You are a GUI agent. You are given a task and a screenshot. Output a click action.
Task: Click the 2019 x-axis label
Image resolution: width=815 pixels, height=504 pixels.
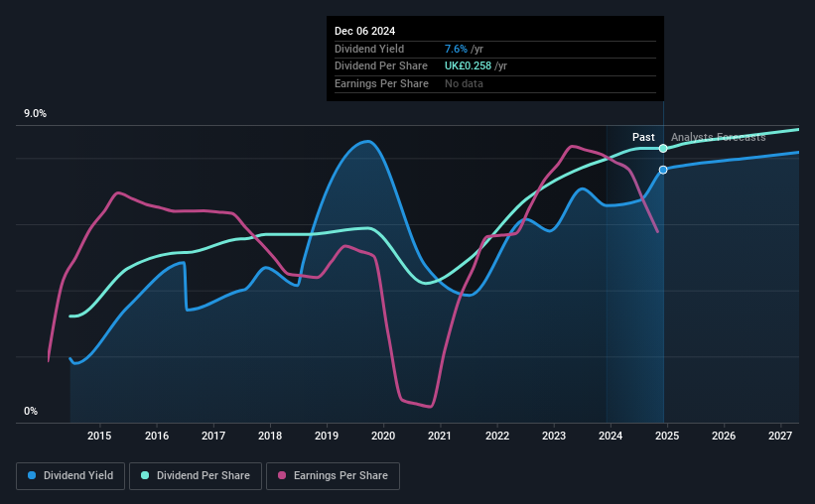(327, 436)
